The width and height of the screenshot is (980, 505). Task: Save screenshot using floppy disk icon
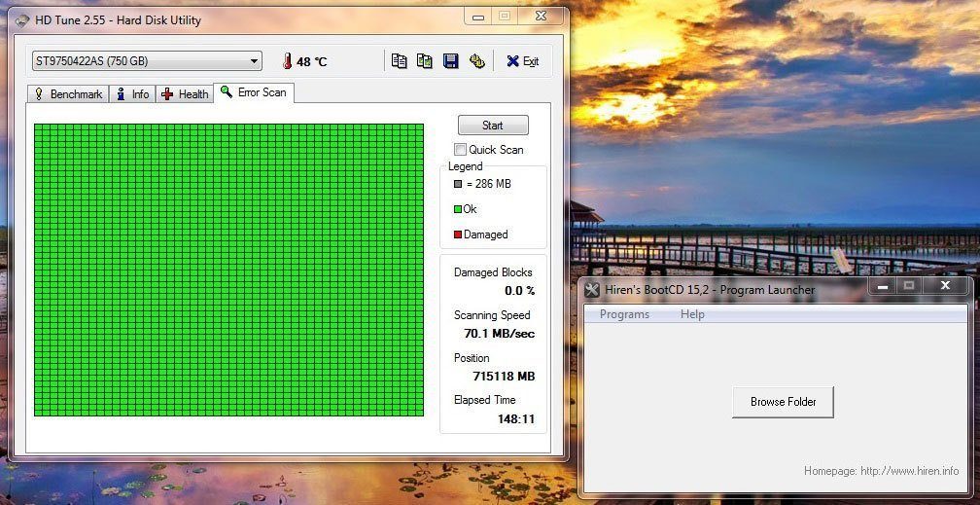[x=451, y=60]
